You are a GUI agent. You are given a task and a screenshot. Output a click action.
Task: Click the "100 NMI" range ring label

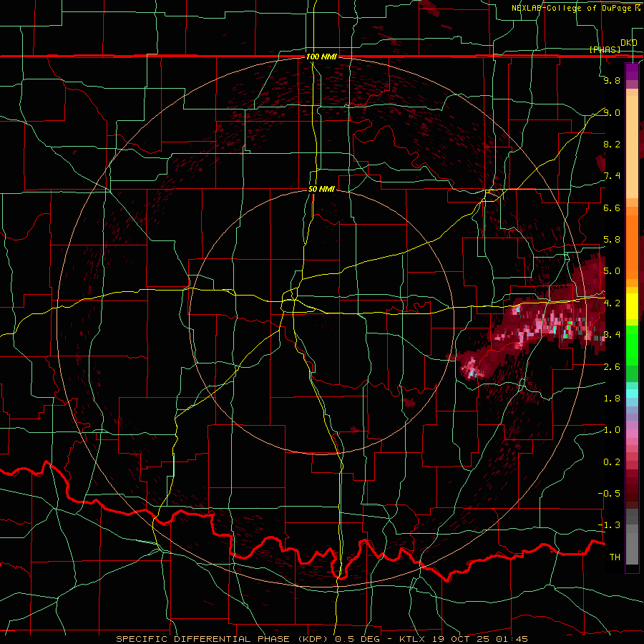click(x=321, y=57)
